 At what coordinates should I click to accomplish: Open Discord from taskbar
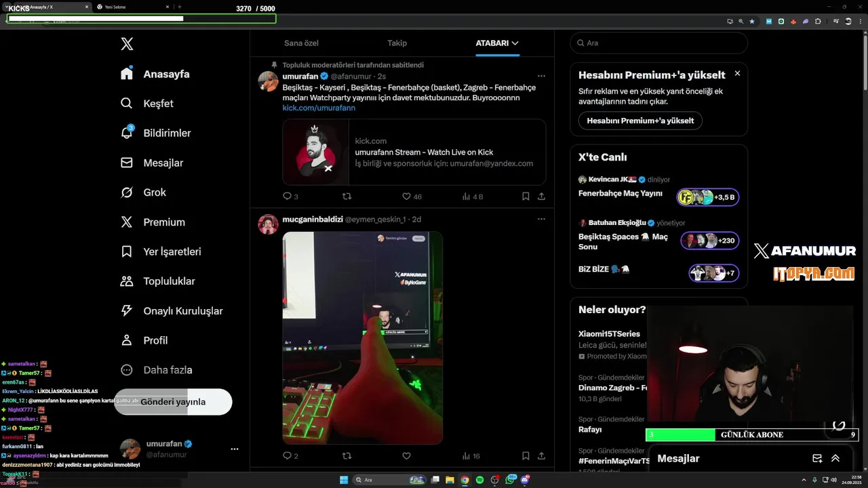[526, 480]
